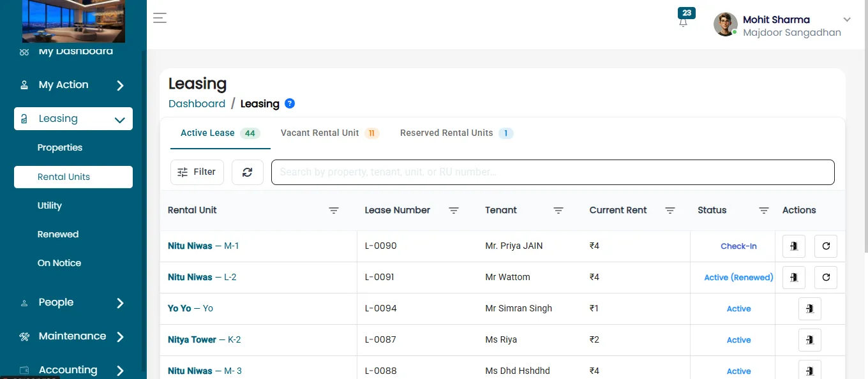Expand the user profile dropdown chevron
The width and height of the screenshot is (868, 379).
(847, 20)
